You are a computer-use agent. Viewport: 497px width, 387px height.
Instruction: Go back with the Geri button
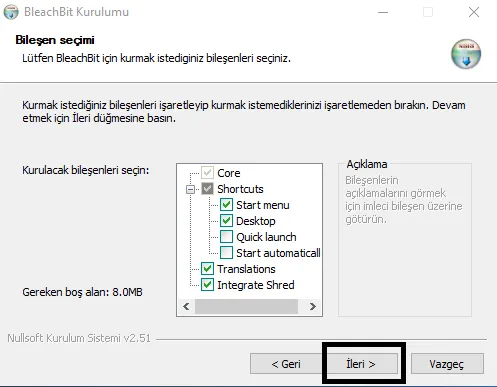[x=286, y=364]
